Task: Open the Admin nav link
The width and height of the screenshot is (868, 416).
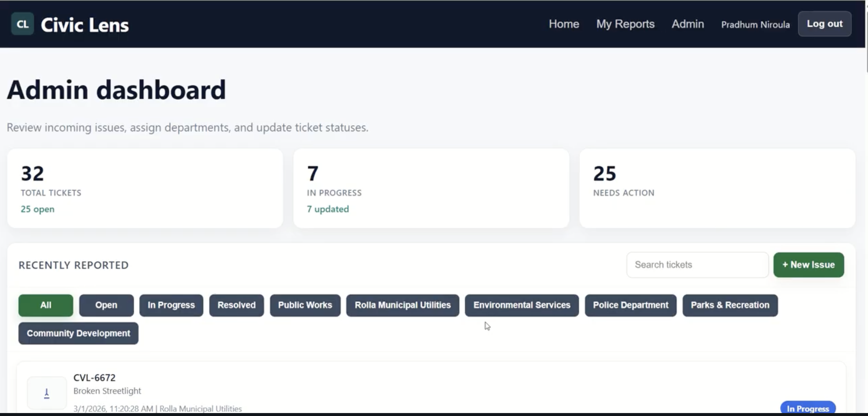Action: 688,24
